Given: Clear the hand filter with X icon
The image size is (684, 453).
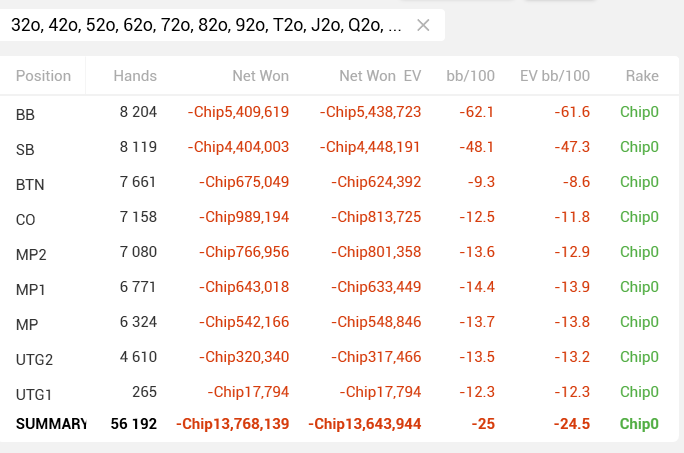Looking at the screenshot, I should click(423, 26).
